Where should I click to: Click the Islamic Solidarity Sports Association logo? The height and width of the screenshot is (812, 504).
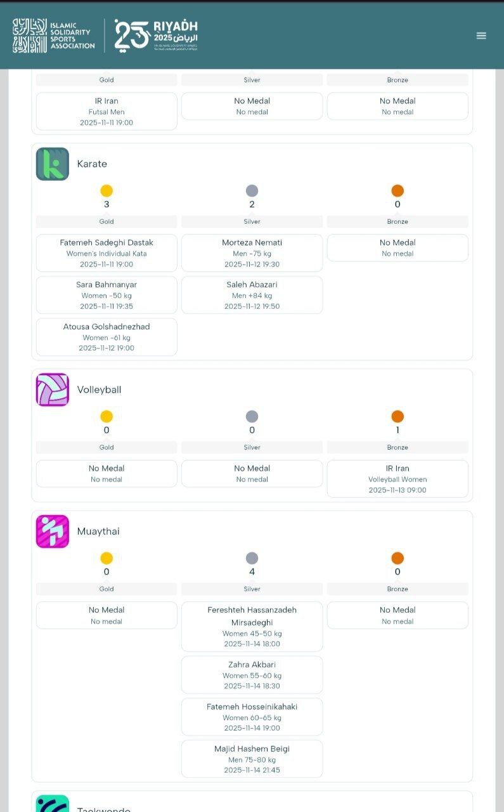(54, 36)
